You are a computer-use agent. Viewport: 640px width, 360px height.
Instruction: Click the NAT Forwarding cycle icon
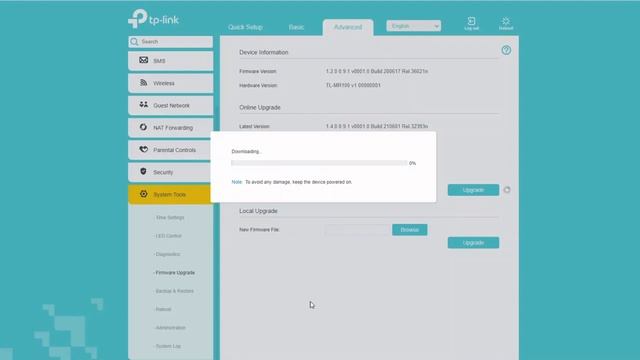(143, 127)
